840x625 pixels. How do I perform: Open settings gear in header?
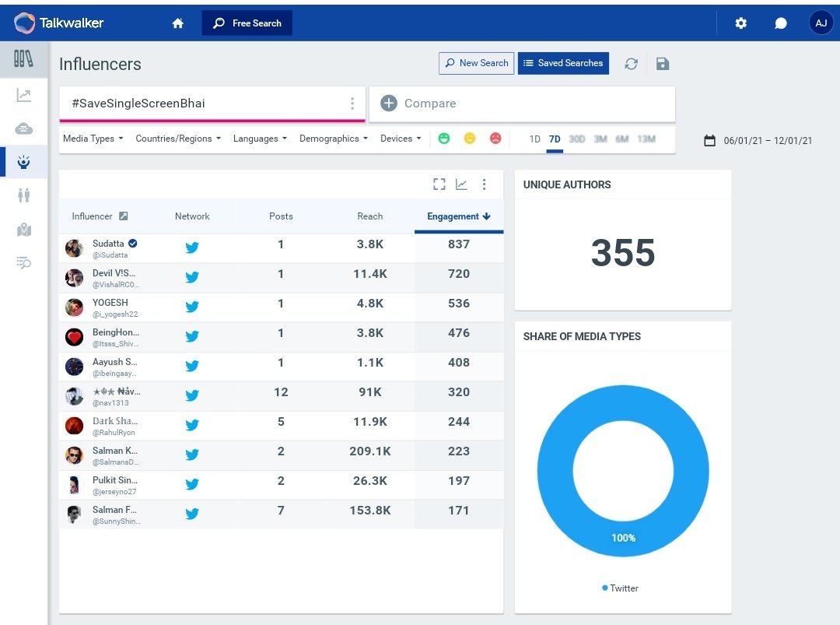[741, 23]
